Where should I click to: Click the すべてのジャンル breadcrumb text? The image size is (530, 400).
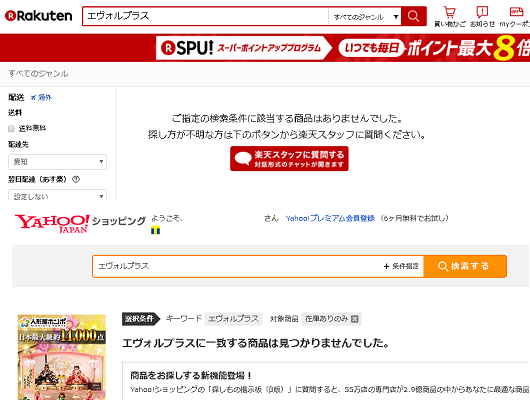tap(38, 73)
